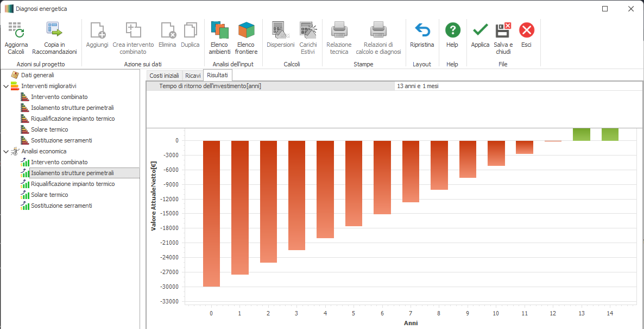
Task: Select Dati generali in the tree
Action: (x=37, y=75)
